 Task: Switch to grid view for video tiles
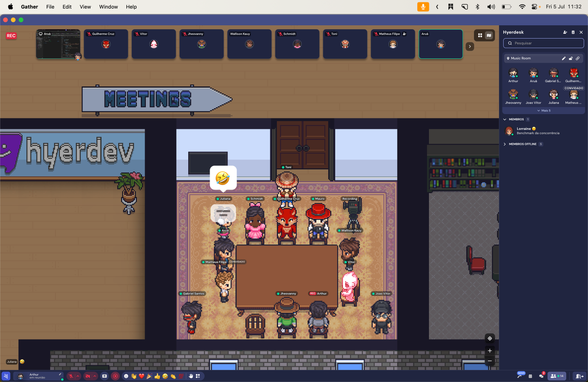[x=480, y=35]
